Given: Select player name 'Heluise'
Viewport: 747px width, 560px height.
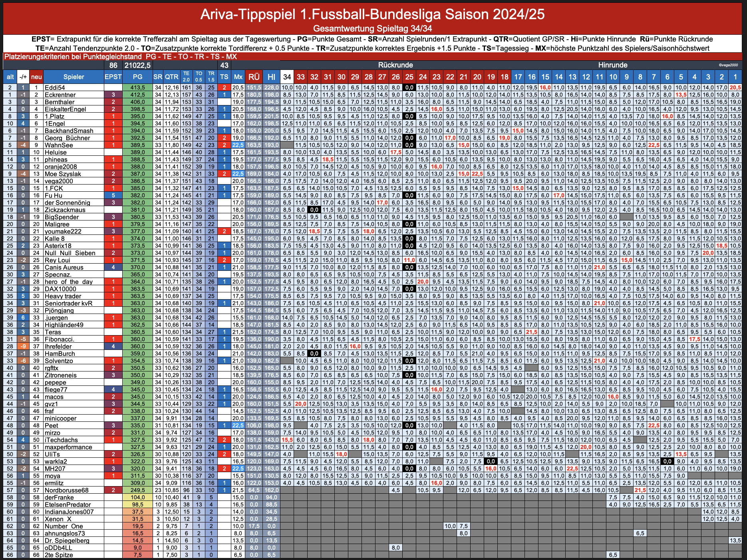Looking at the screenshot, I should 56,152.
